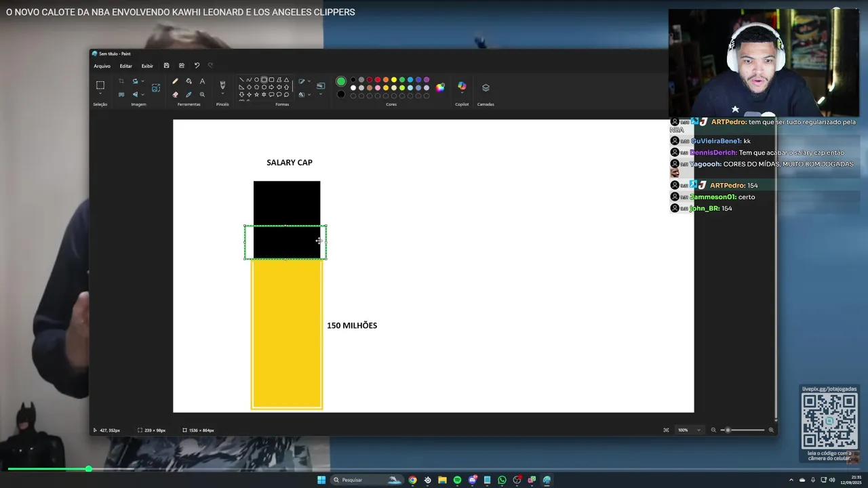Open the 100% zoom level dropdown
This screenshot has height=488, width=868.
[x=690, y=430]
